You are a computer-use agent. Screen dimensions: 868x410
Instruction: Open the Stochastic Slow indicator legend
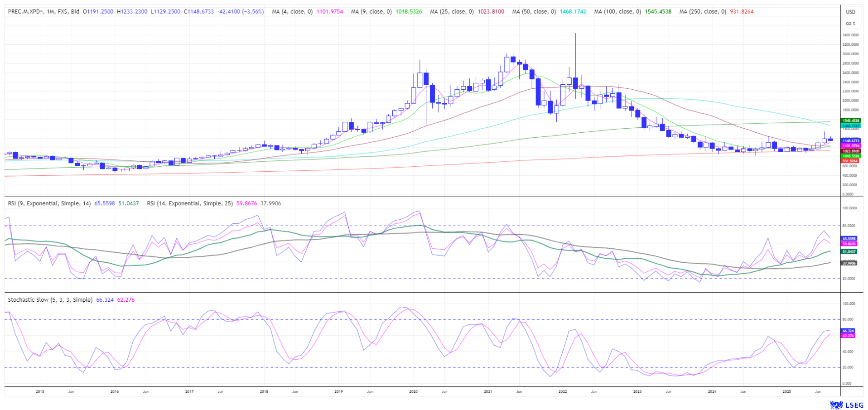pos(50,300)
